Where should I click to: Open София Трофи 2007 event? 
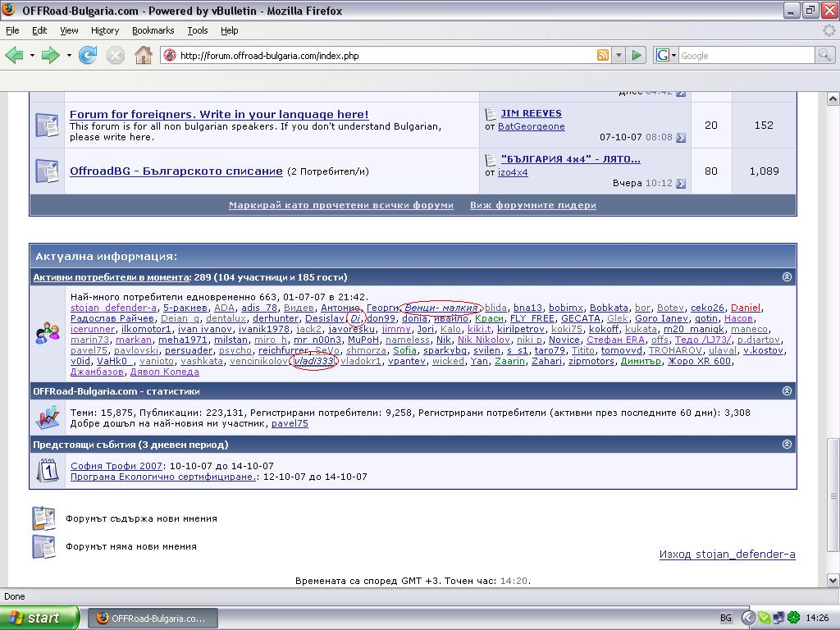pos(116,466)
